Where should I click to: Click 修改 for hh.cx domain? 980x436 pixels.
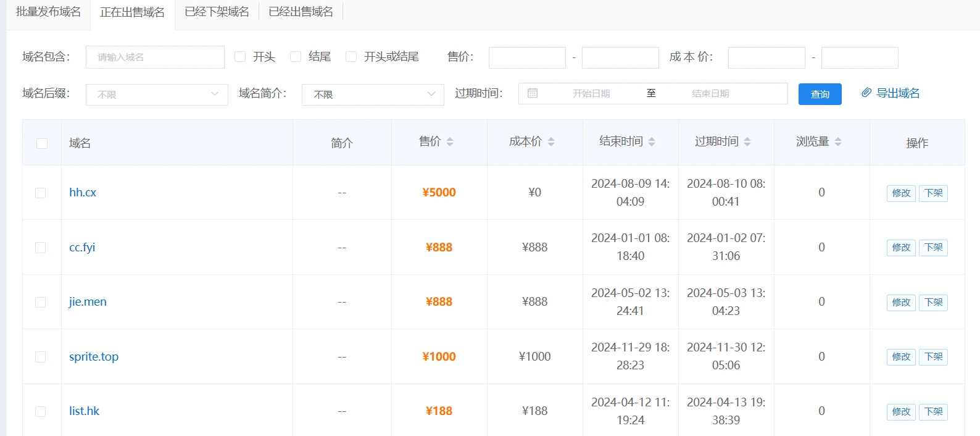pos(901,193)
